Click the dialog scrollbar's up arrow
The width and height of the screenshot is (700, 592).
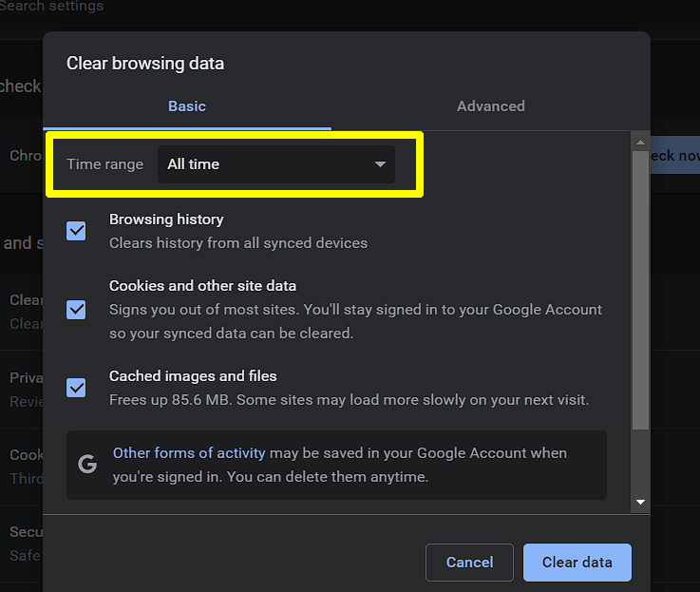640,143
